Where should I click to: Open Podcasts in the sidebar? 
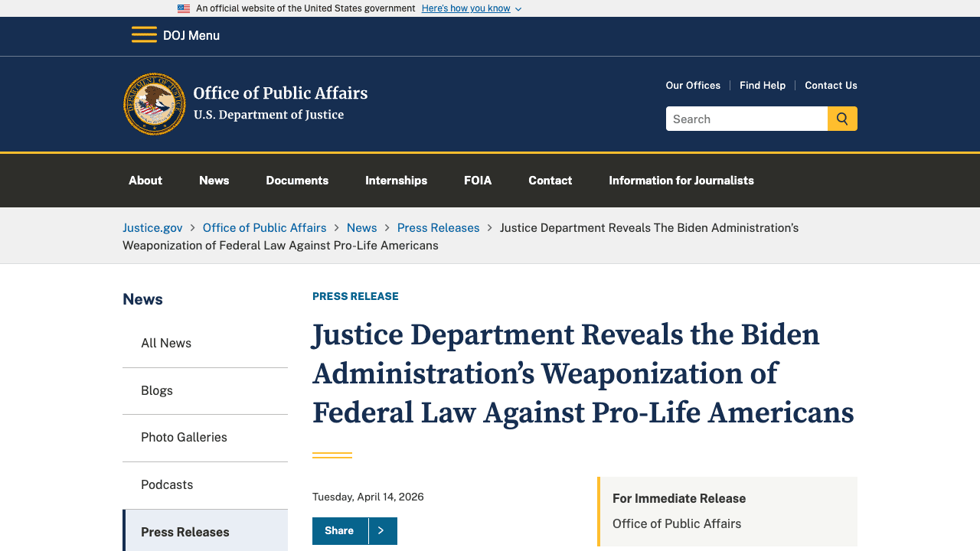coord(167,484)
